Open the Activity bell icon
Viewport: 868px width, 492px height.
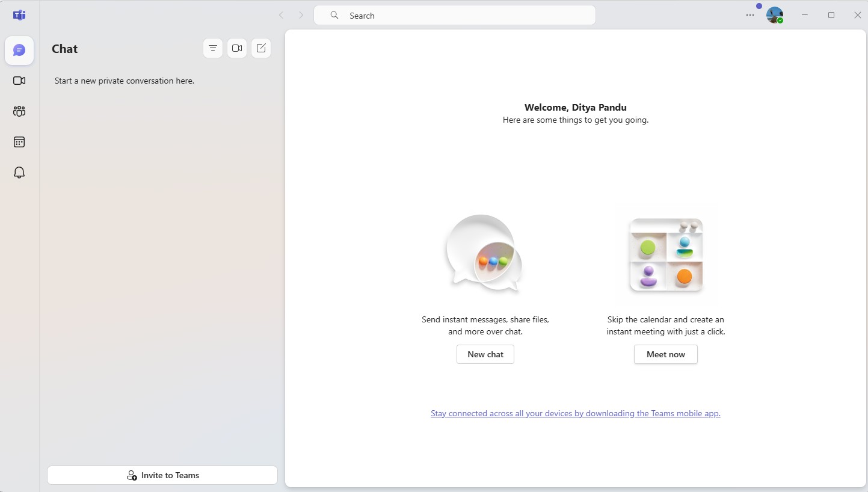pyautogui.click(x=19, y=173)
